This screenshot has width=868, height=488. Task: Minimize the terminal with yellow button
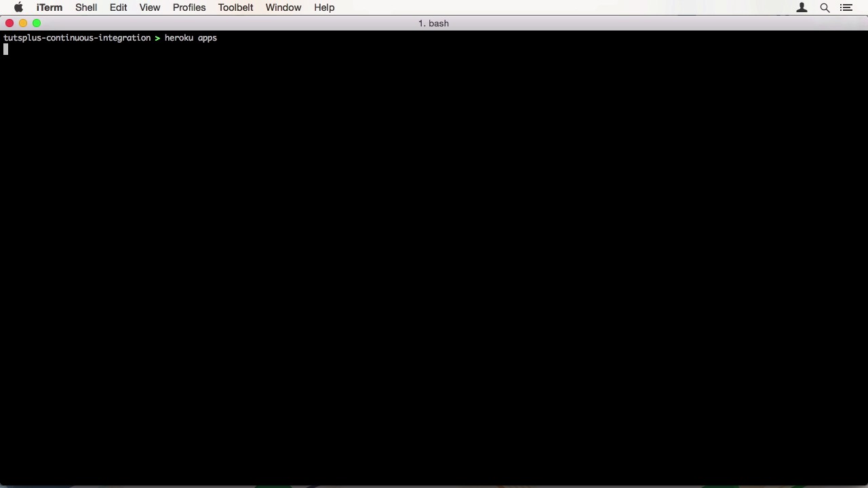tap(23, 23)
